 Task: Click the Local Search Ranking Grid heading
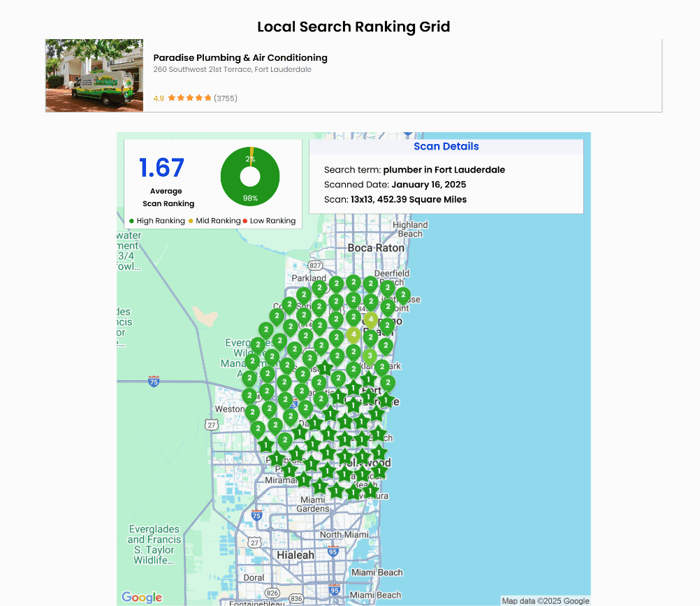point(353,27)
